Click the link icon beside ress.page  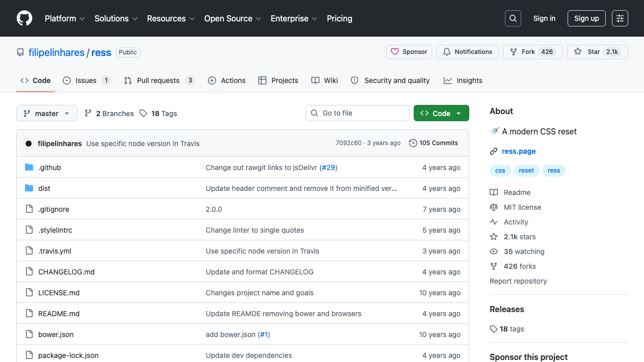click(494, 151)
